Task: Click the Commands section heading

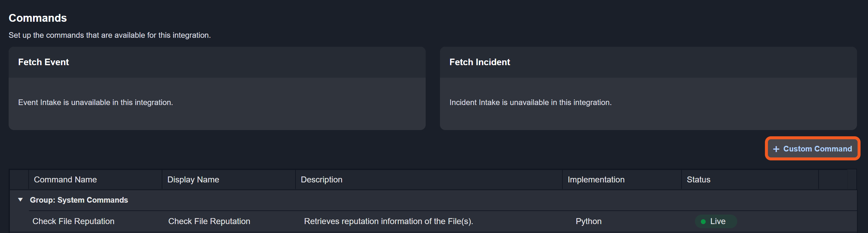Action: [38, 18]
